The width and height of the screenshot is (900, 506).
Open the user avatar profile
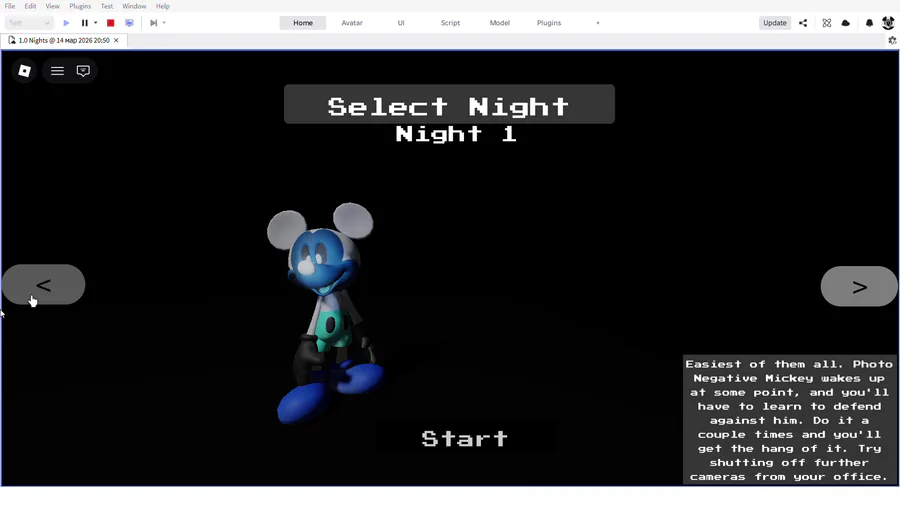pyautogui.click(x=888, y=23)
